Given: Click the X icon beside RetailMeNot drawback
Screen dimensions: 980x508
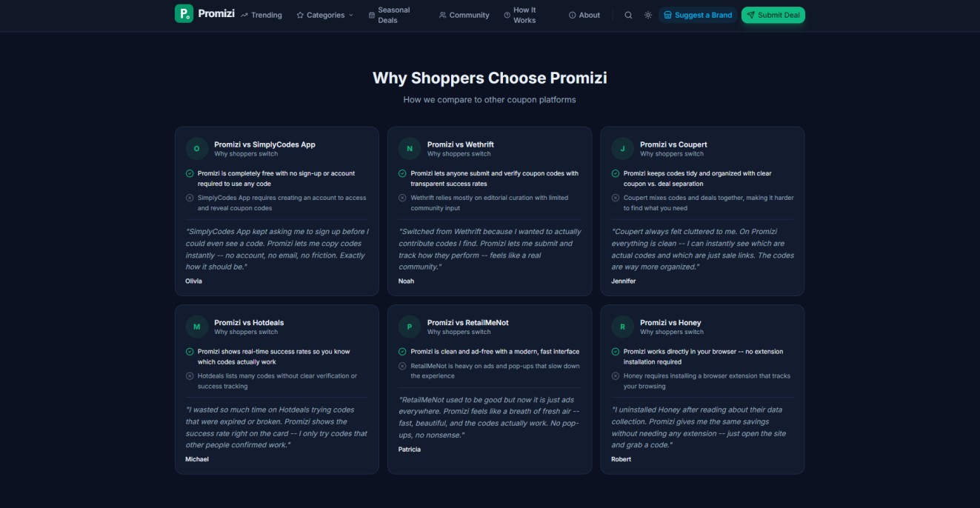Looking at the screenshot, I should click(402, 366).
